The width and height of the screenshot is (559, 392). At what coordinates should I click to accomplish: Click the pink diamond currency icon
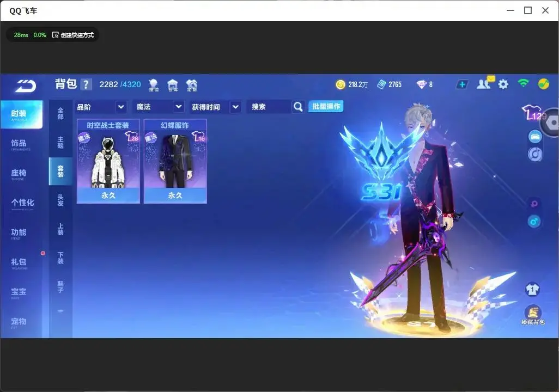[421, 84]
